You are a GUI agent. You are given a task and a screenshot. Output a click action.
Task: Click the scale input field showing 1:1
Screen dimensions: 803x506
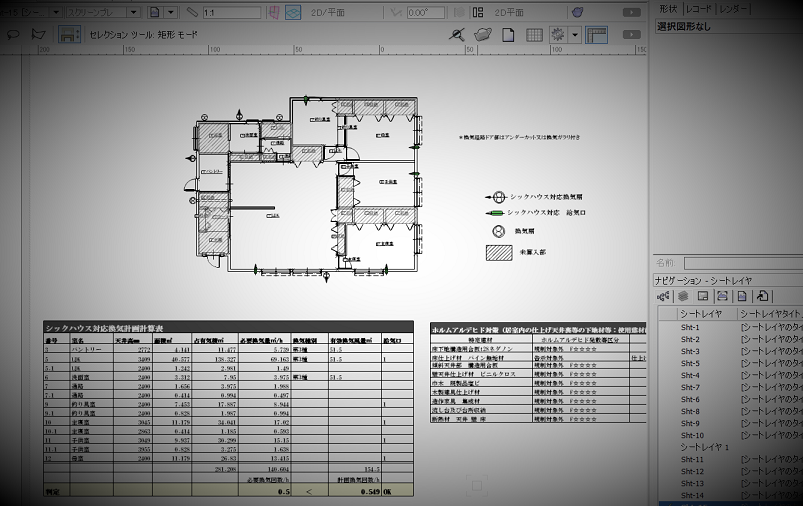click(x=228, y=13)
